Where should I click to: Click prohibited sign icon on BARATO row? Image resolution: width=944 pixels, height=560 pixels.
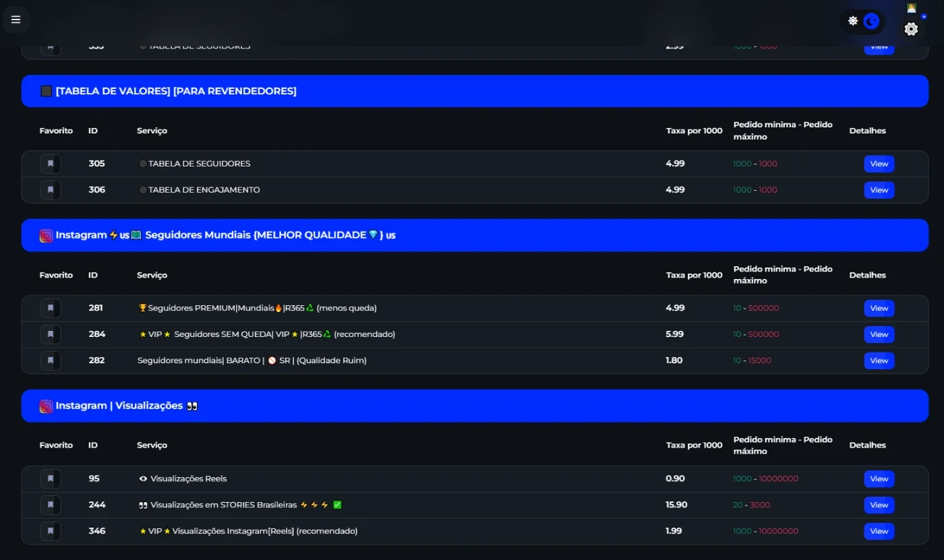pyautogui.click(x=272, y=361)
